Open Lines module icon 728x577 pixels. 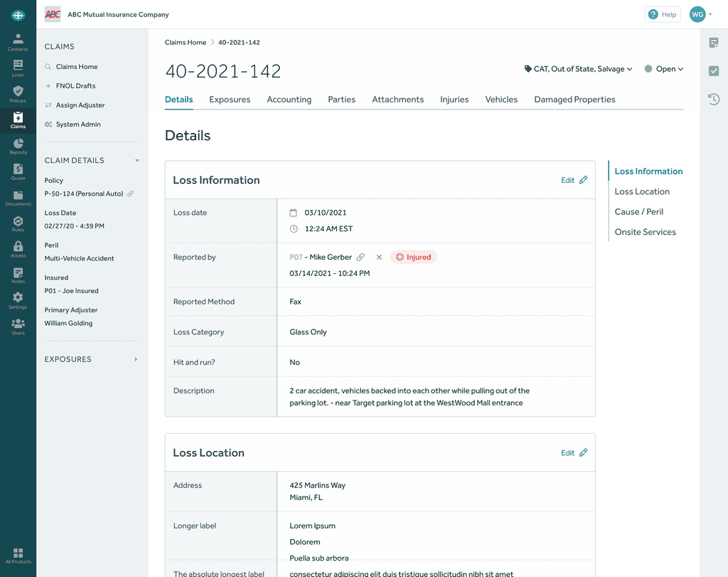pyautogui.click(x=18, y=68)
